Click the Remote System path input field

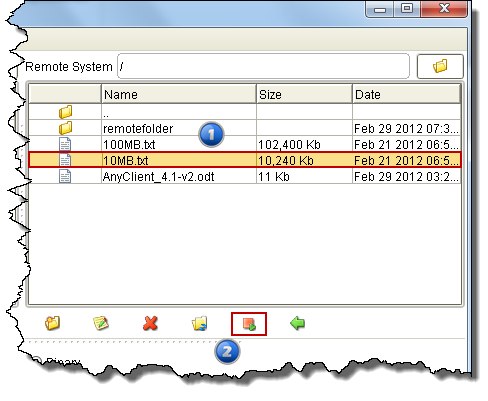(x=263, y=66)
